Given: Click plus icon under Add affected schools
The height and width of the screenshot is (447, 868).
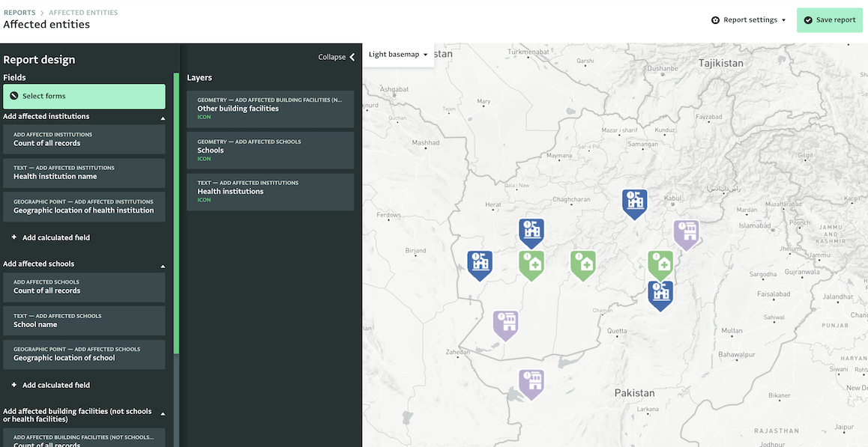Looking at the screenshot, I should (13, 385).
